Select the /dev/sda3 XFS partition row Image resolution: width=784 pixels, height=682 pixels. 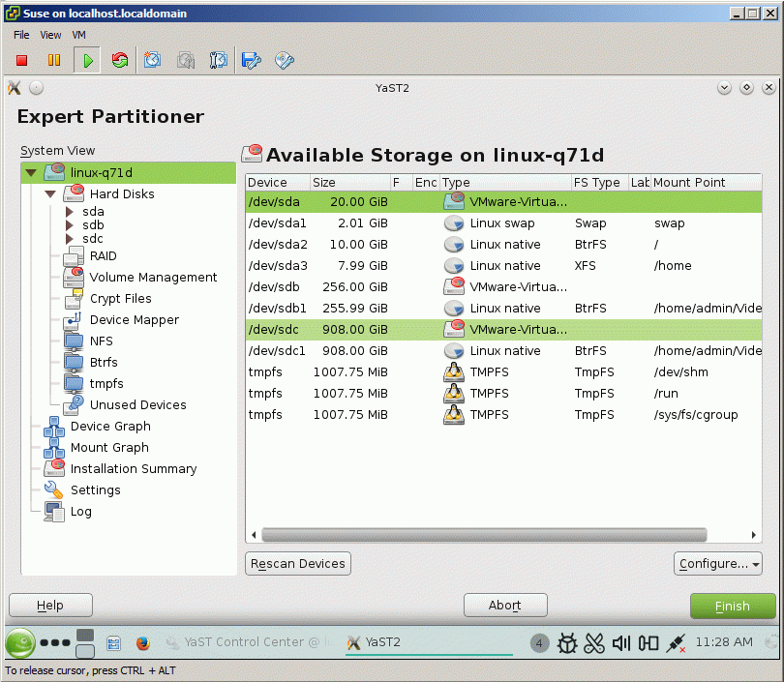[x=503, y=266]
